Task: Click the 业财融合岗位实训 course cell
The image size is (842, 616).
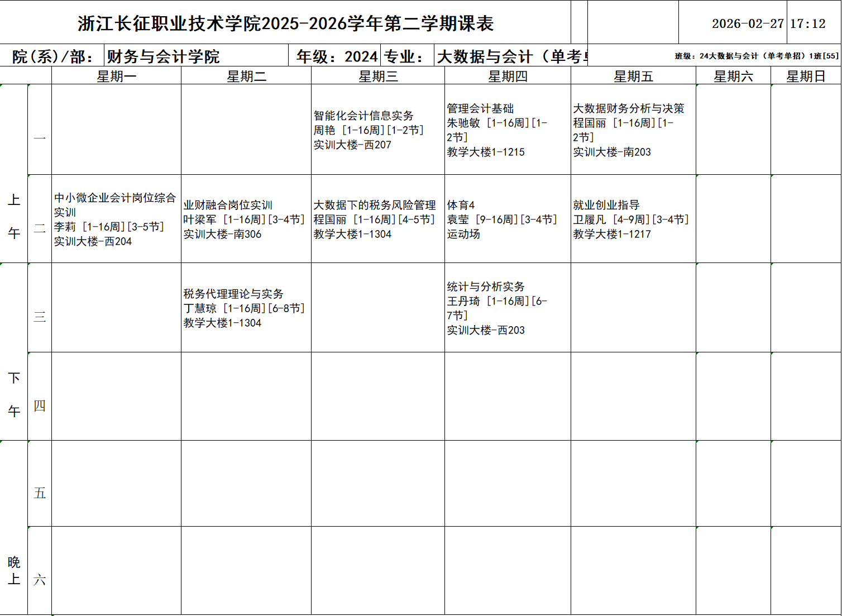Action: click(x=246, y=219)
